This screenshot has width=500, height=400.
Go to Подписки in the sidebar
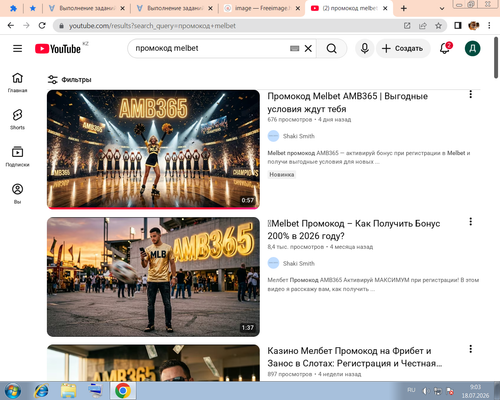click(x=17, y=156)
